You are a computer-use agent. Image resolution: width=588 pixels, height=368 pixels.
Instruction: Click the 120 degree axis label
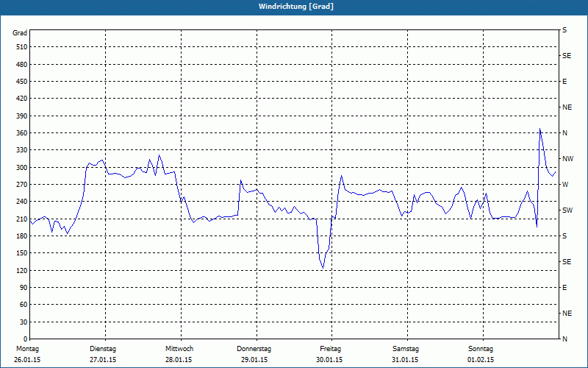tap(22, 270)
